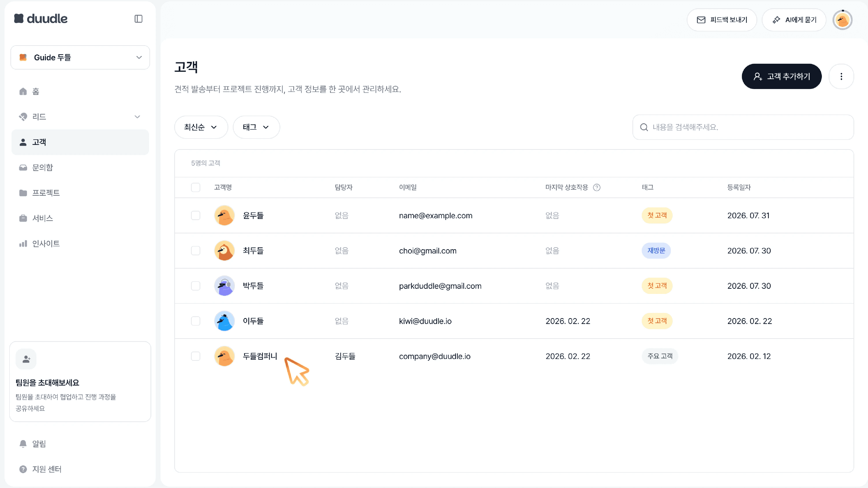The height and width of the screenshot is (488, 868).
Task: Select 고객 in the sidebar
Action: pos(80,142)
